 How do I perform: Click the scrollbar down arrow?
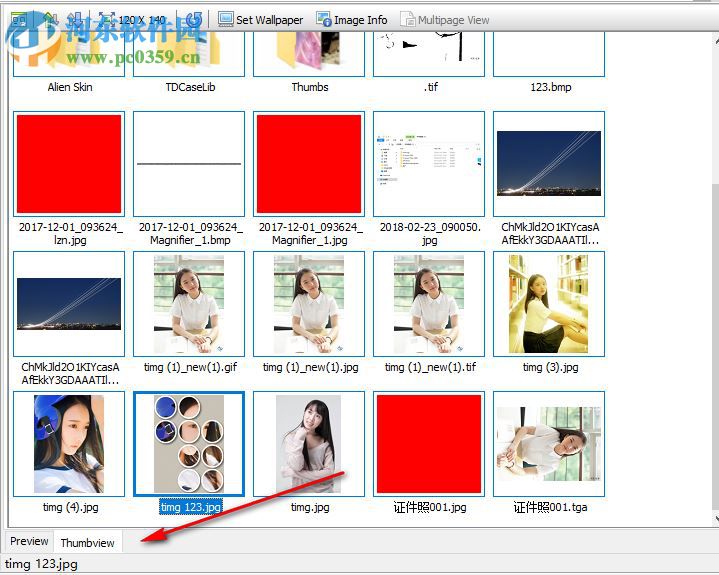tap(716, 519)
